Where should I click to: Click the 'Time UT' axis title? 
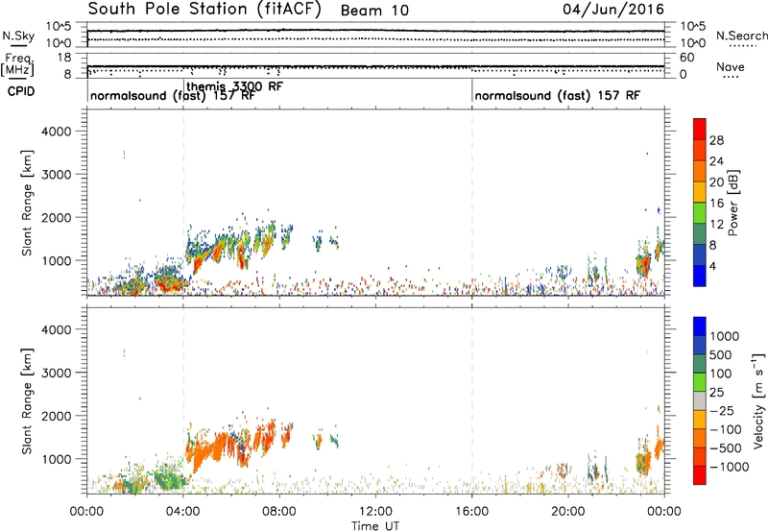tap(375, 526)
